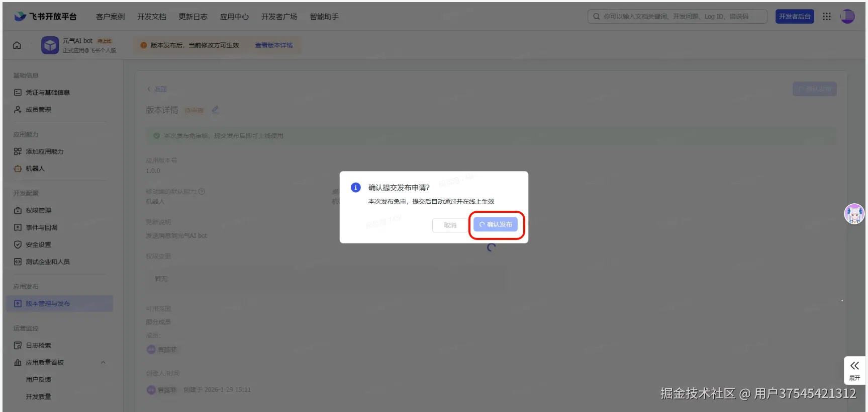The height and width of the screenshot is (412, 868).
Task: Click the 日志检索 search-document icon
Action: [18, 346]
